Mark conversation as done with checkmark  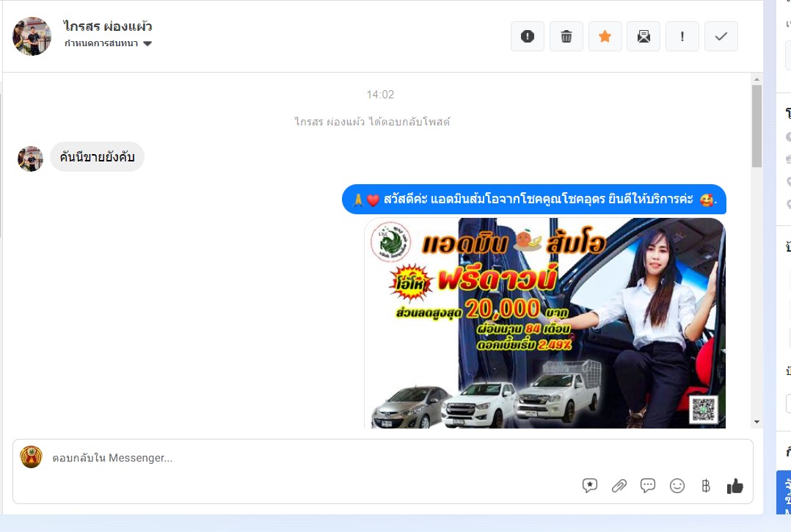click(x=721, y=36)
